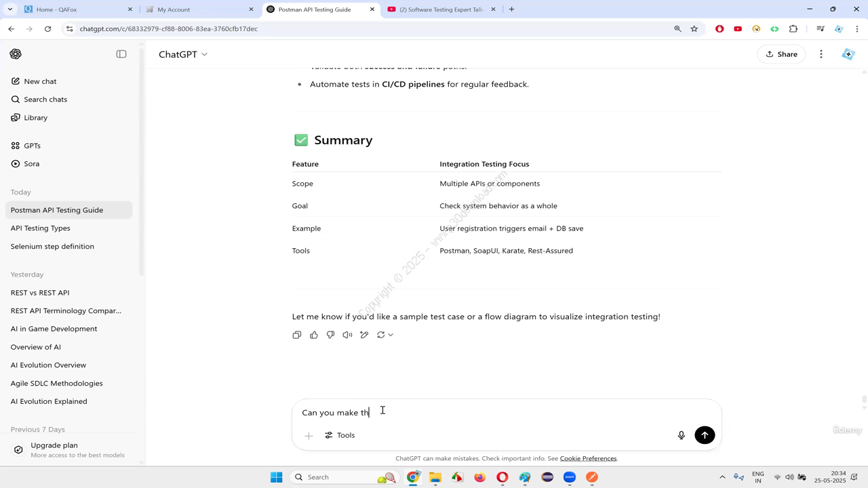This screenshot has width=868, height=488.
Task: Click the address bar URL
Action: coord(168,29)
